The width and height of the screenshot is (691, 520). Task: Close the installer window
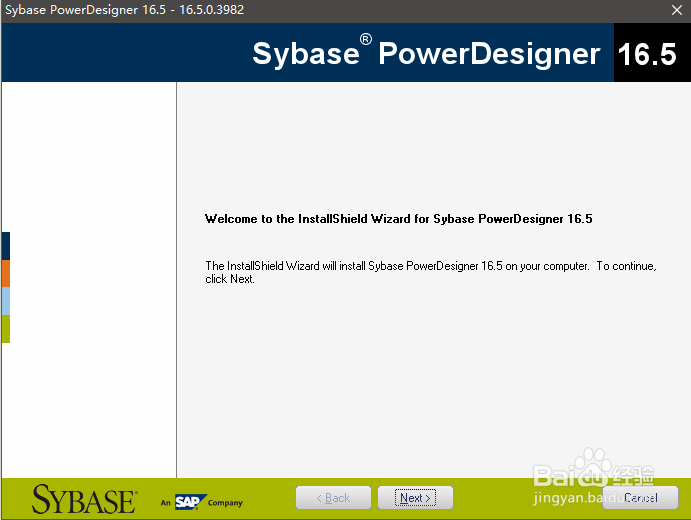tap(676, 10)
